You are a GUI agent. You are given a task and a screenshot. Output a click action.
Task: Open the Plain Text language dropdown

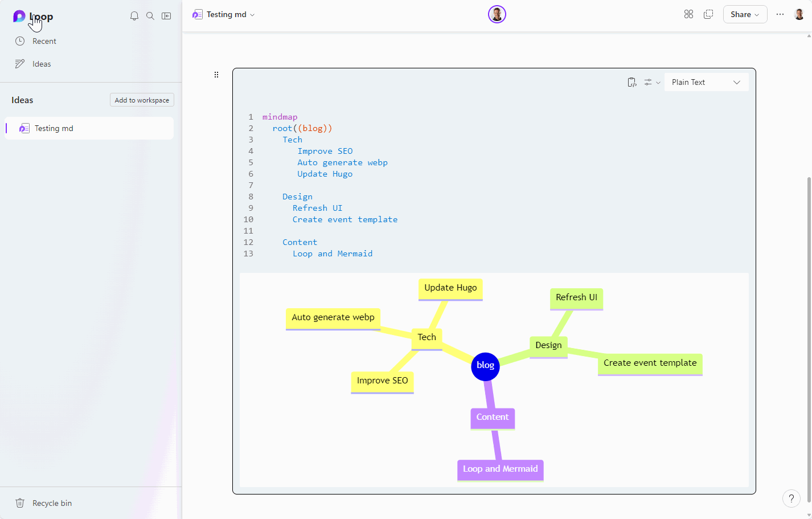[x=706, y=82]
